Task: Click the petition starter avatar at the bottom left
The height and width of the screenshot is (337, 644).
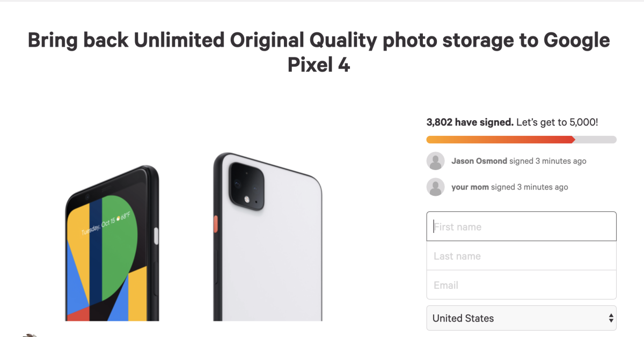Action: (30, 335)
